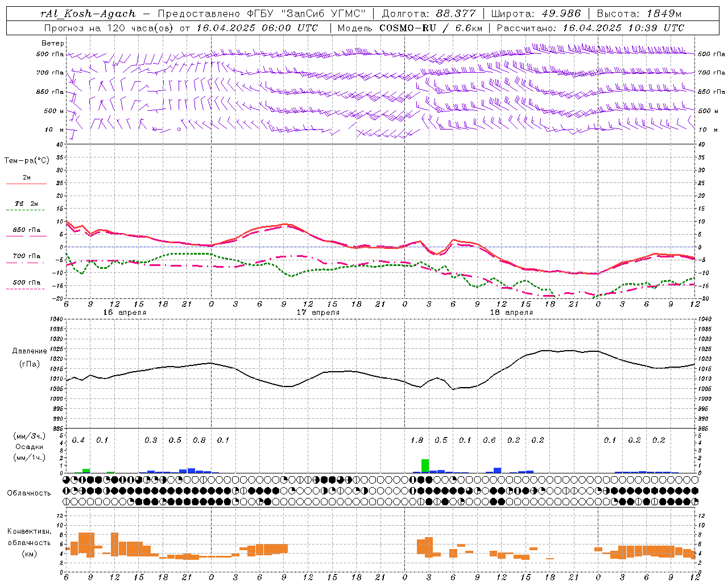Click the Облачность cloud cover label
The image size is (728, 582).
(29, 493)
